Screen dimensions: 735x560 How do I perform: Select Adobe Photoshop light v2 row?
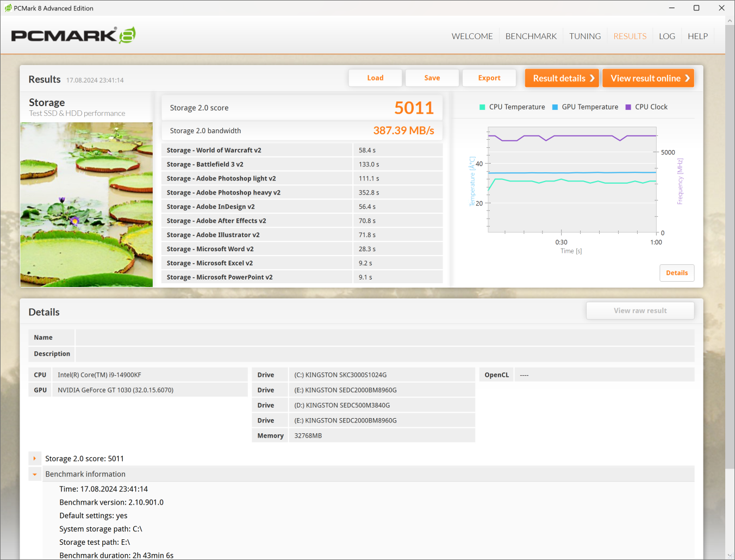click(x=302, y=178)
